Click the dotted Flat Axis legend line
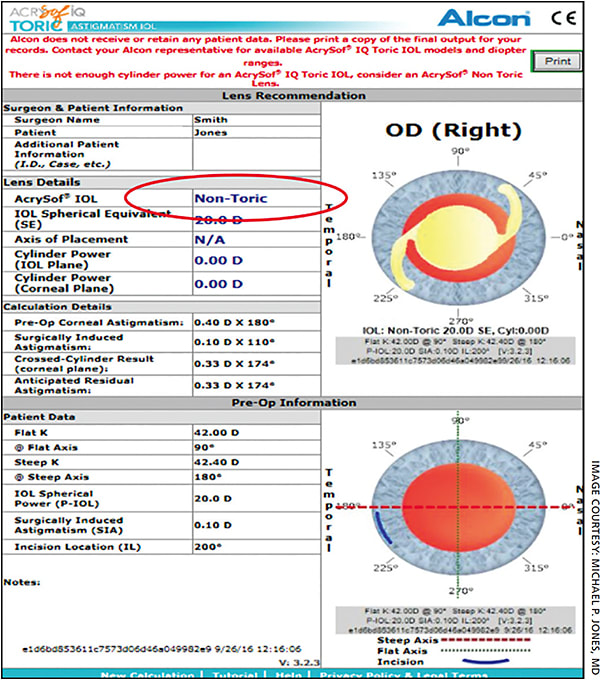Image resolution: width=601 pixels, height=680 pixels. [486, 651]
